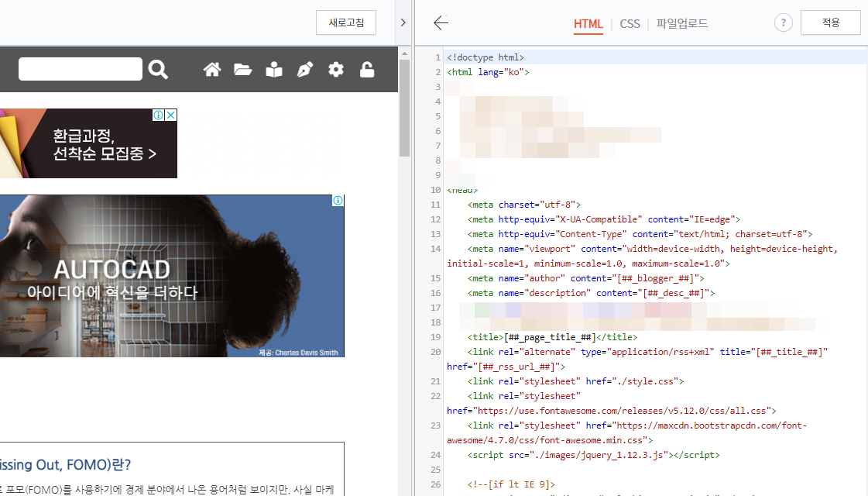Click line number 19 in gutter
868x496 pixels.
[x=436, y=337]
